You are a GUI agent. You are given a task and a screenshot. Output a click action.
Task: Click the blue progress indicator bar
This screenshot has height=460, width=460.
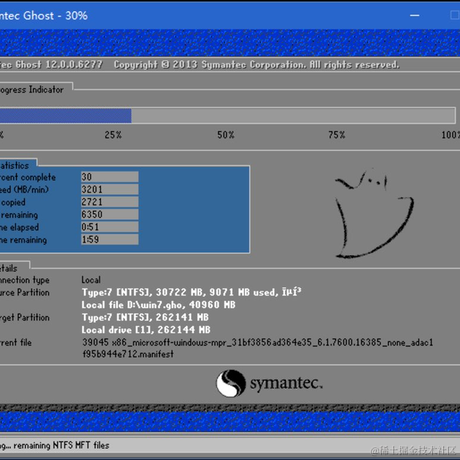click(x=65, y=116)
